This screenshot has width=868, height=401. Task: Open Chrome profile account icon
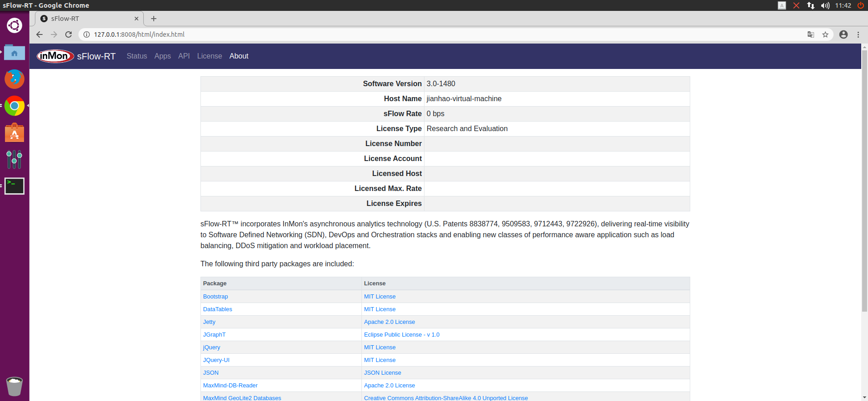844,34
